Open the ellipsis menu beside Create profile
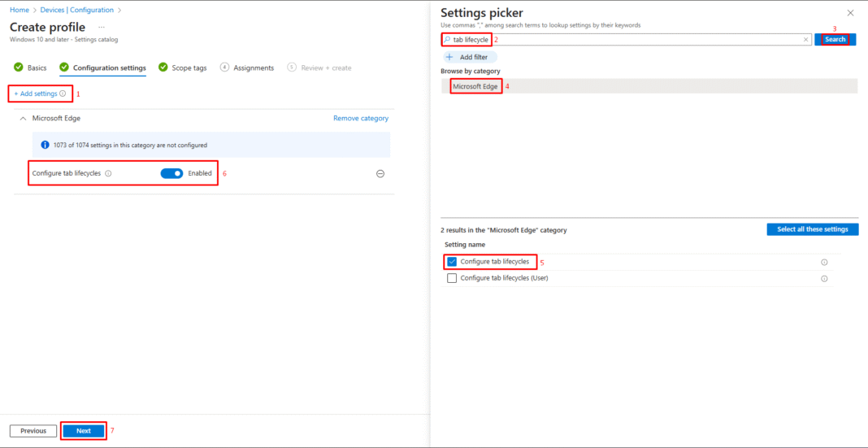 click(102, 27)
